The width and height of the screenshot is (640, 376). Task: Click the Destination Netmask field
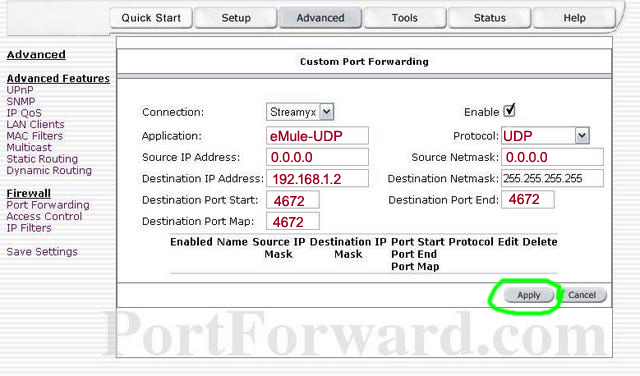click(x=553, y=178)
